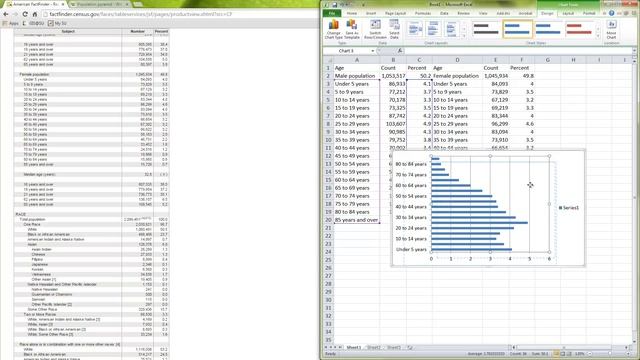Open the Excel File tab

pyautogui.click(x=332, y=13)
